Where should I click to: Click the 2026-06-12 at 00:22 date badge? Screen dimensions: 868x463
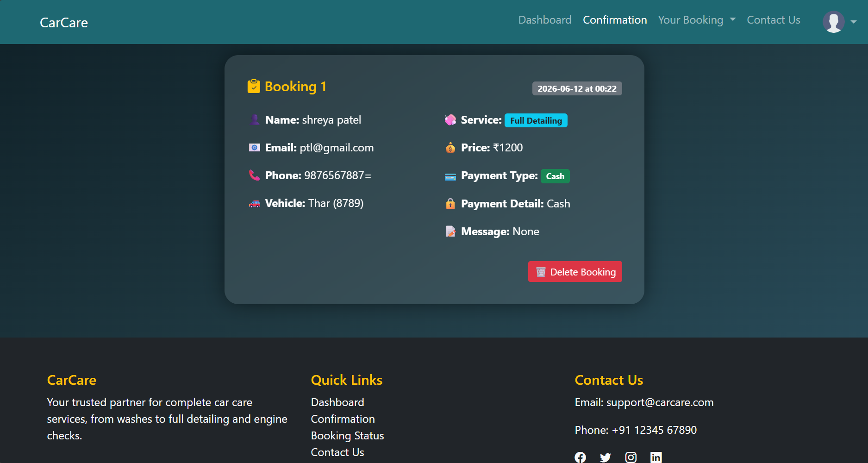(x=577, y=88)
